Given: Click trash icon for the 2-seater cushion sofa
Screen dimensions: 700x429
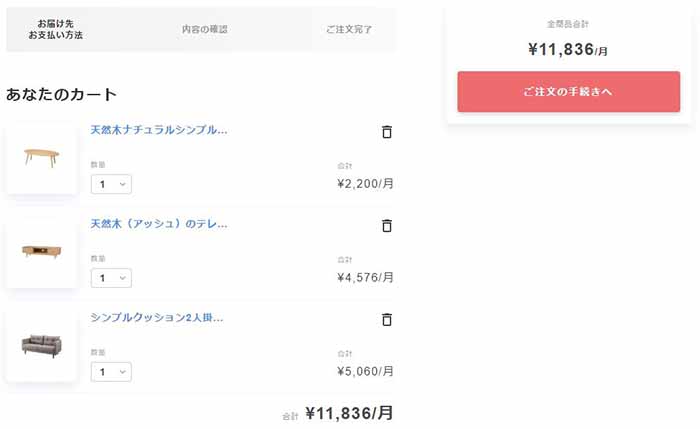Looking at the screenshot, I should [387, 319].
